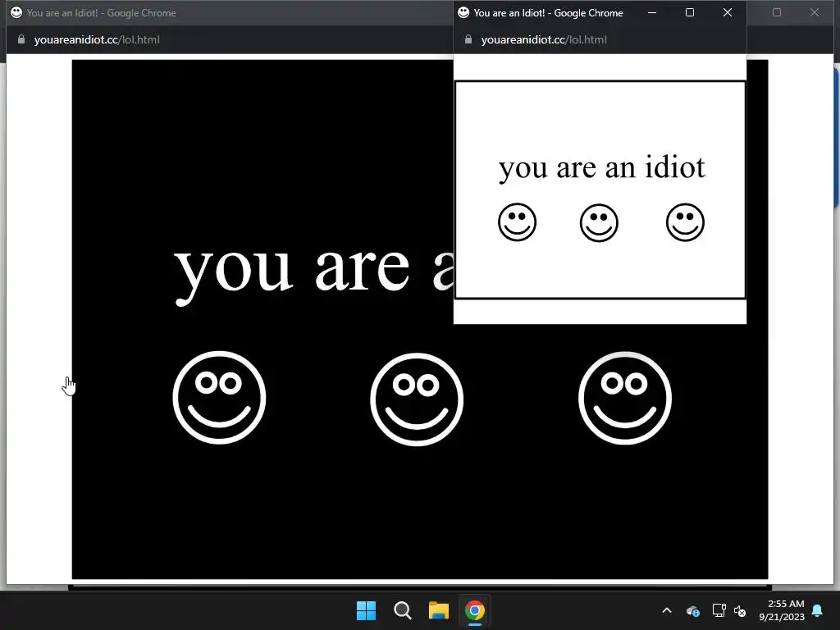The width and height of the screenshot is (840, 630).
Task: Click middle smiley in small front window
Action: point(599,223)
